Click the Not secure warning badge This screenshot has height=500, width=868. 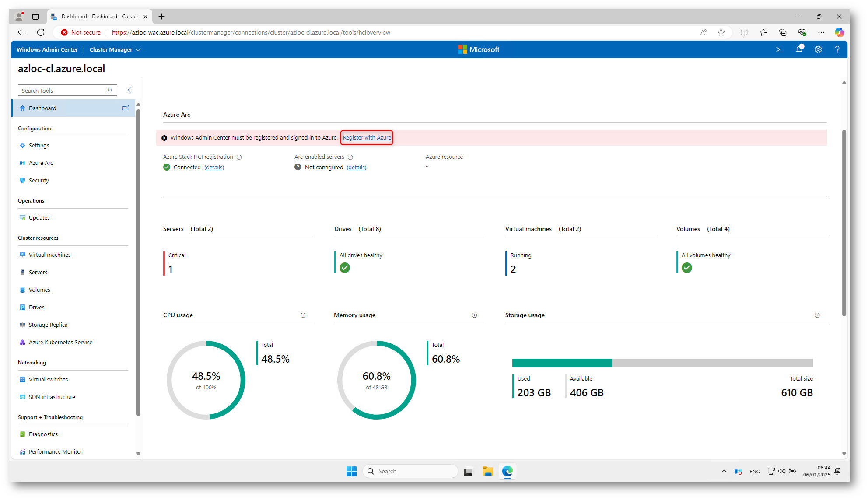81,32
